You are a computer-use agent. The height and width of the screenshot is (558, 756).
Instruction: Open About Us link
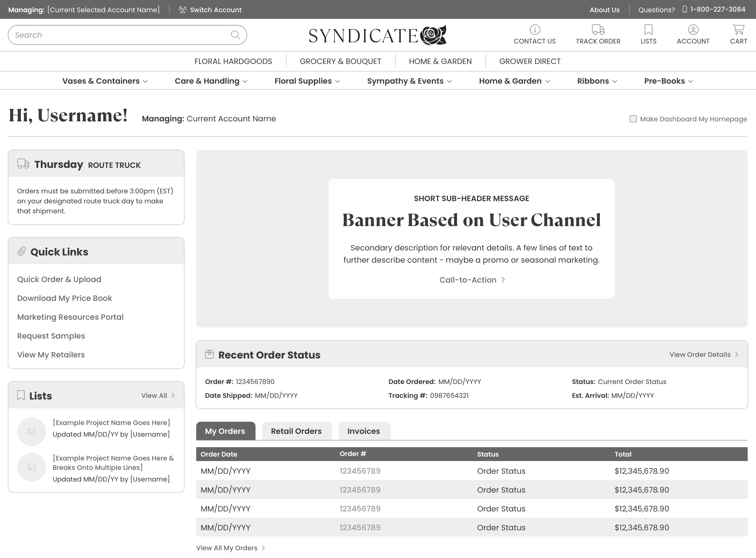[604, 10]
